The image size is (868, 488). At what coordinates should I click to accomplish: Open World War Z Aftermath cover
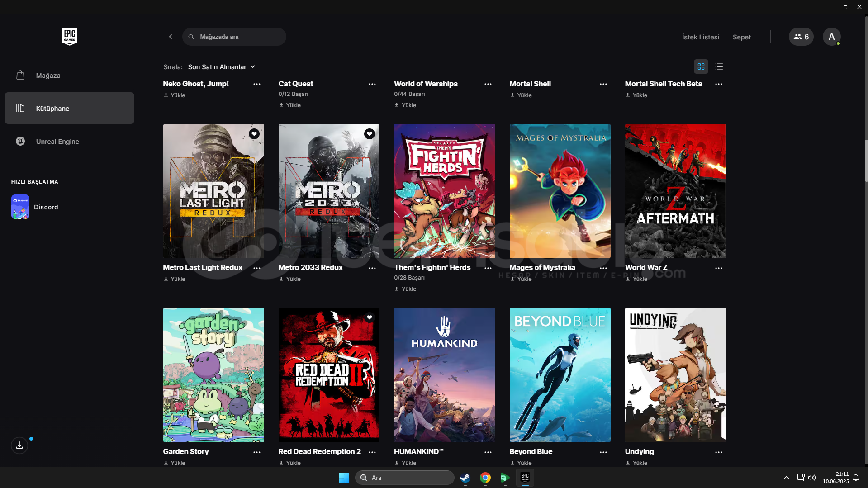pyautogui.click(x=675, y=191)
